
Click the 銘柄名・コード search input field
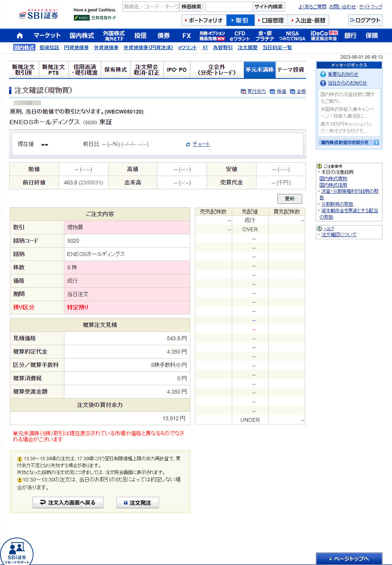point(151,6)
